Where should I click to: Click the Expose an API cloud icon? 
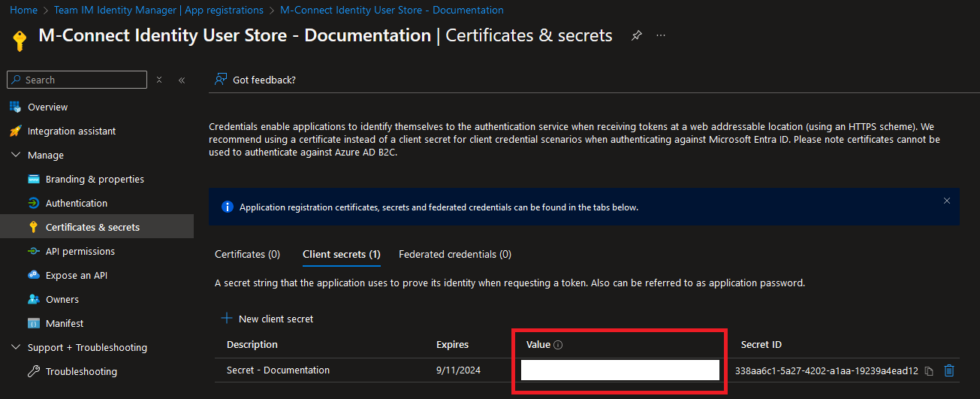(x=33, y=275)
